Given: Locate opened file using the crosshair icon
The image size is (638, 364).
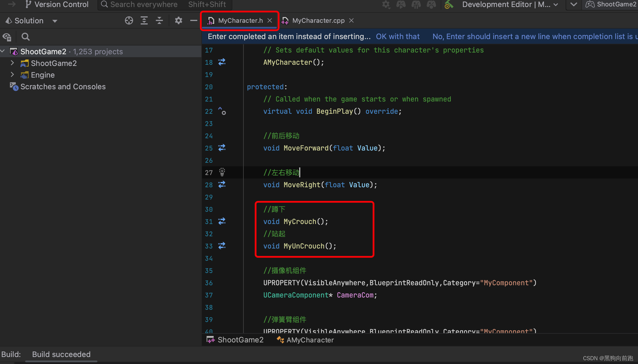Looking at the screenshot, I should coord(129,20).
